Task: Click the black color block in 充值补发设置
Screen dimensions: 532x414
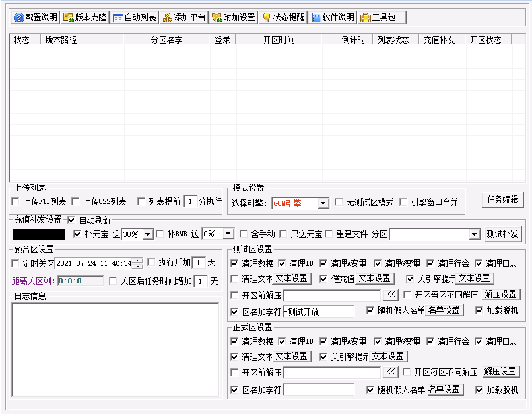Action: tap(40, 234)
